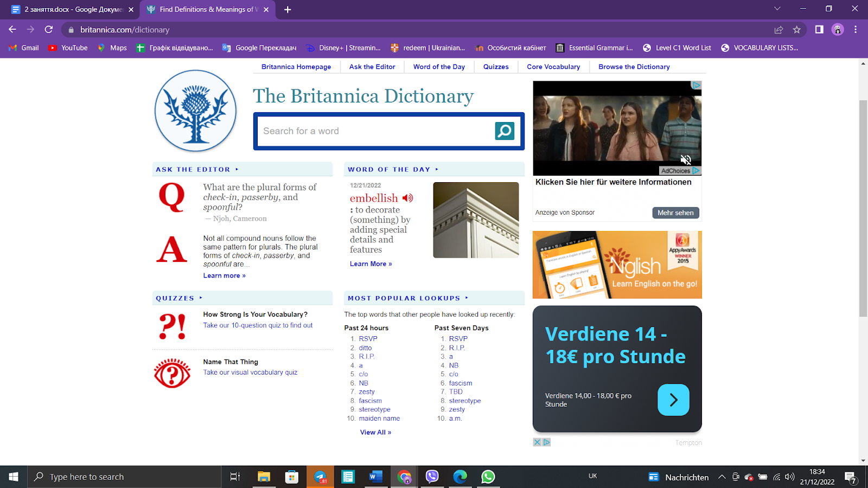Open Word of the Day menu item

point(439,67)
